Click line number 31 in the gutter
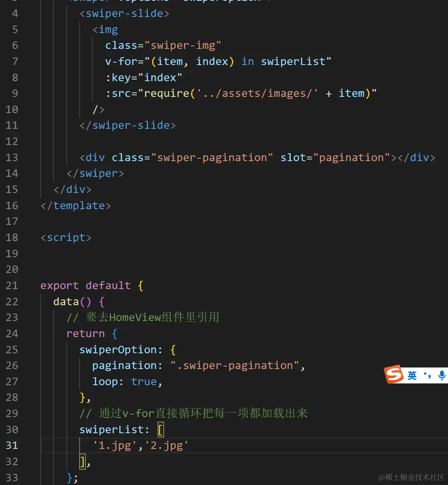This screenshot has width=448, height=485. [x=12, y=445]
